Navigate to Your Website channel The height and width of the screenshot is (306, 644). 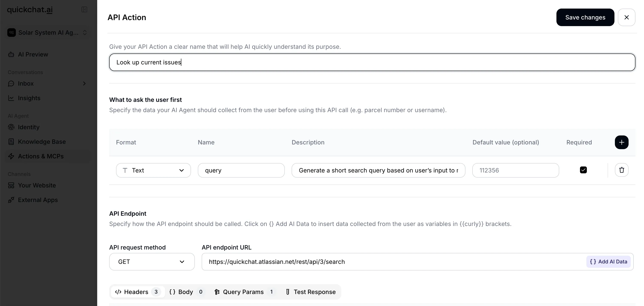coord(37,185)
